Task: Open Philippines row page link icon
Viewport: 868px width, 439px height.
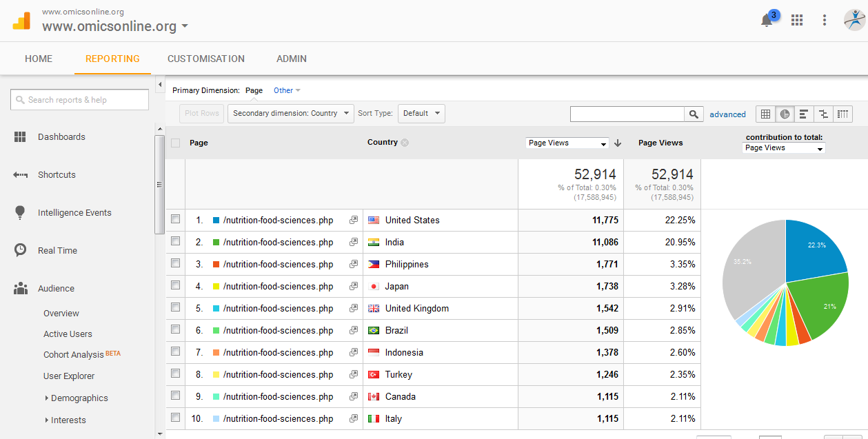Action: point(354,265)
